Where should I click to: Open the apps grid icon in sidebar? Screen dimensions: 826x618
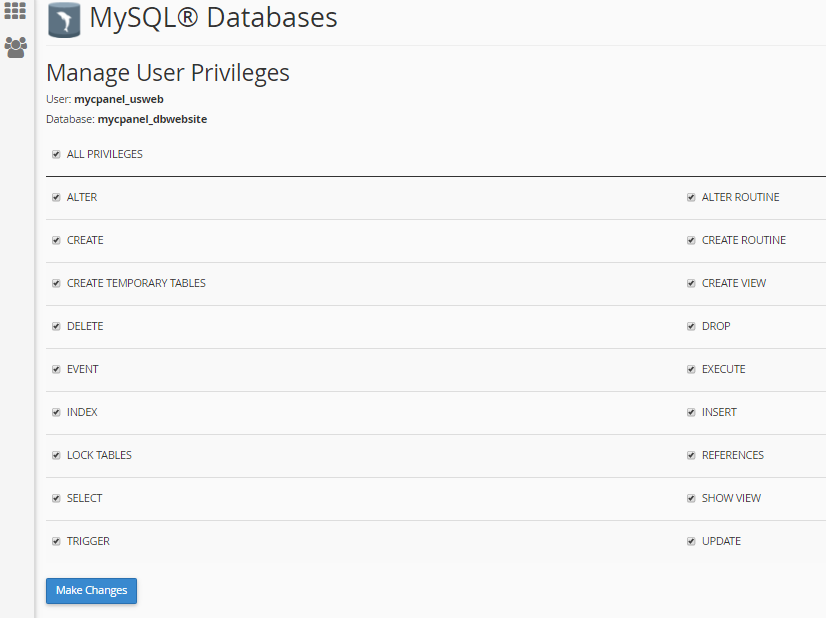pyautogui.click(x=15, y=10)
